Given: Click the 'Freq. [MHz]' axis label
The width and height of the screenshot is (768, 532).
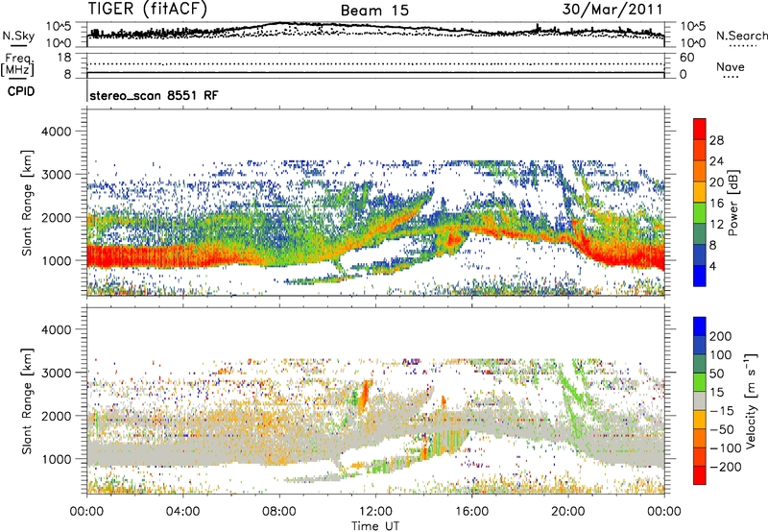Looking at the screenshot, I should (18, 64).
